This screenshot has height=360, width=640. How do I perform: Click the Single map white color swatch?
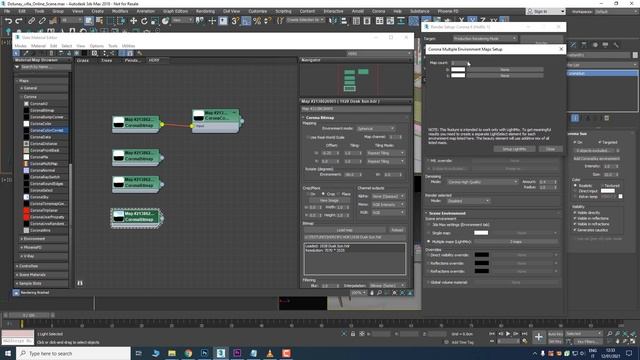pos(481,233)
